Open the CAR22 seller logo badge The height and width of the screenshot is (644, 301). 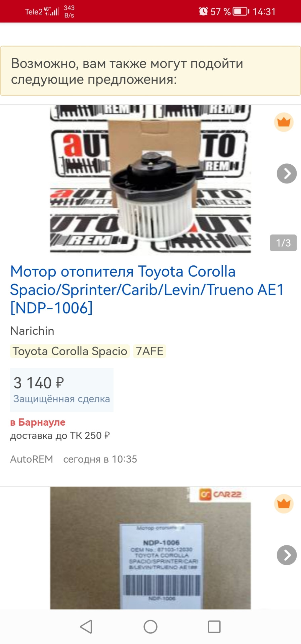[x=220, y=494]
